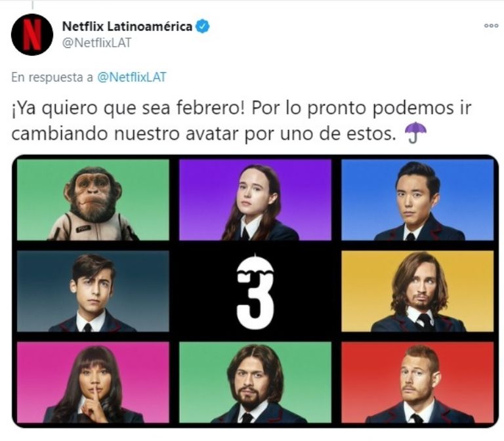Click the tweet text about febrero
504x441 pixels.
(x=241, y=121)
